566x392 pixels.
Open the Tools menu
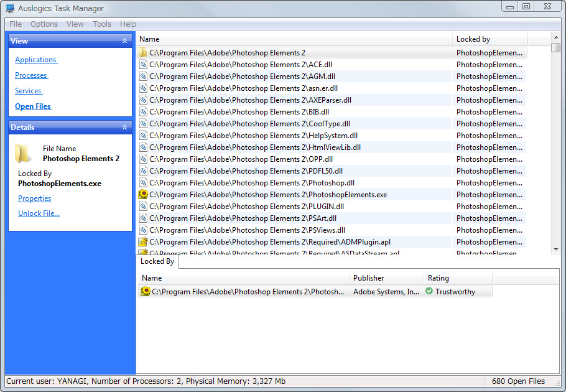(102, 24)
